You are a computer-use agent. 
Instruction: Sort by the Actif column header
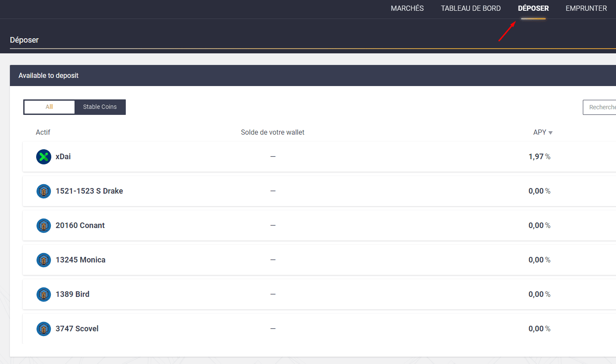43,133
